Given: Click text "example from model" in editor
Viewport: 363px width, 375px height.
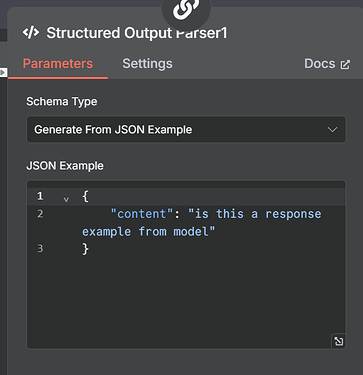Looking at the screenshot, I should tap(145, 231).
